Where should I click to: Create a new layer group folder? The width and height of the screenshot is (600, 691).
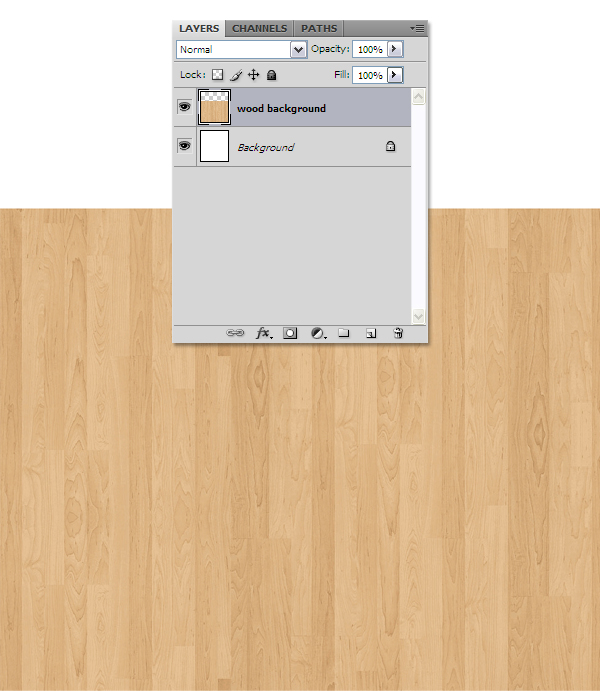344,333
